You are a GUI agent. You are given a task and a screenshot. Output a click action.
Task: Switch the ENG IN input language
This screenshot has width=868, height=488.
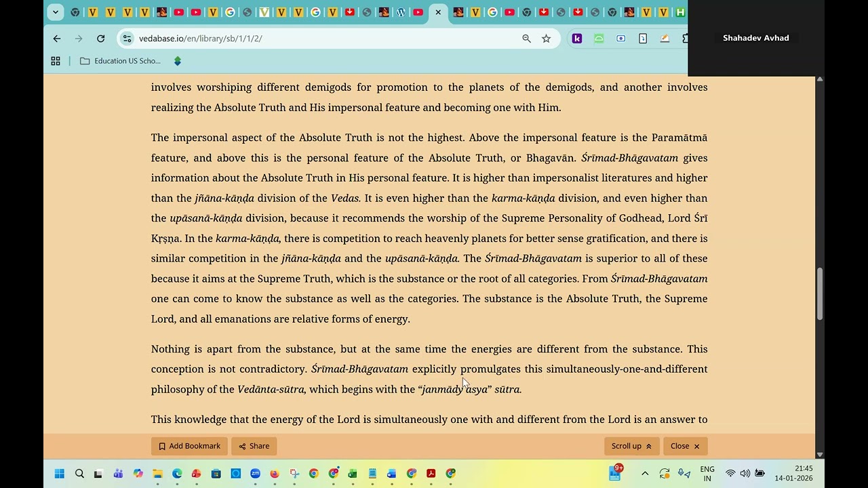[707, 474]
